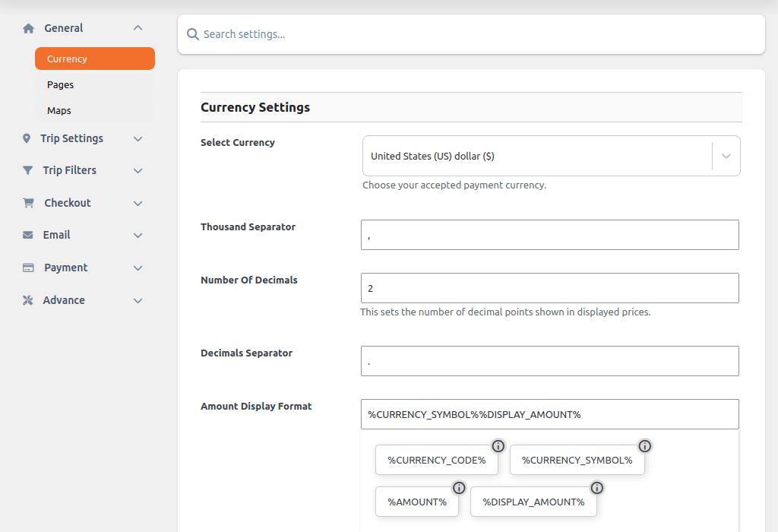Open the Pages submenu item
Viewport: 778px width, 532px height.
(x=95, y=85)
